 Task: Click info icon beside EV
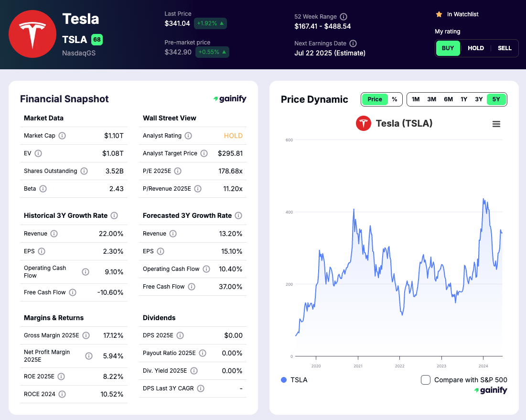tap(38, 153)
